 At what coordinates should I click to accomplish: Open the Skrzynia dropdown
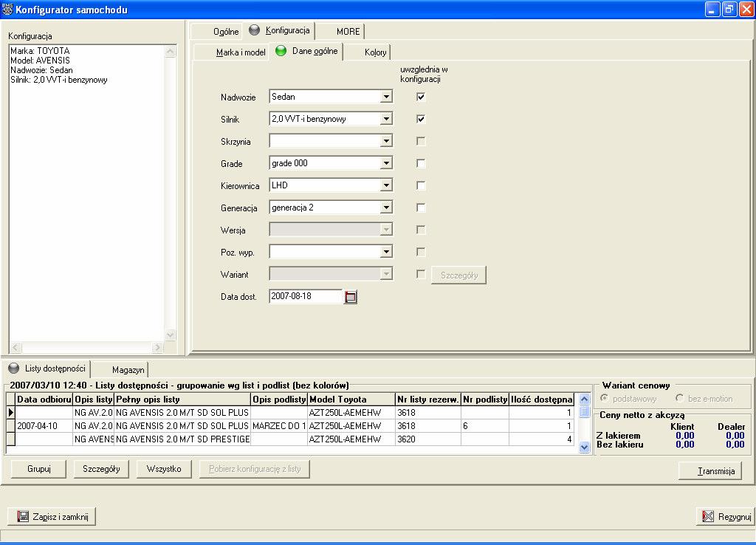(x=385, y=141)
